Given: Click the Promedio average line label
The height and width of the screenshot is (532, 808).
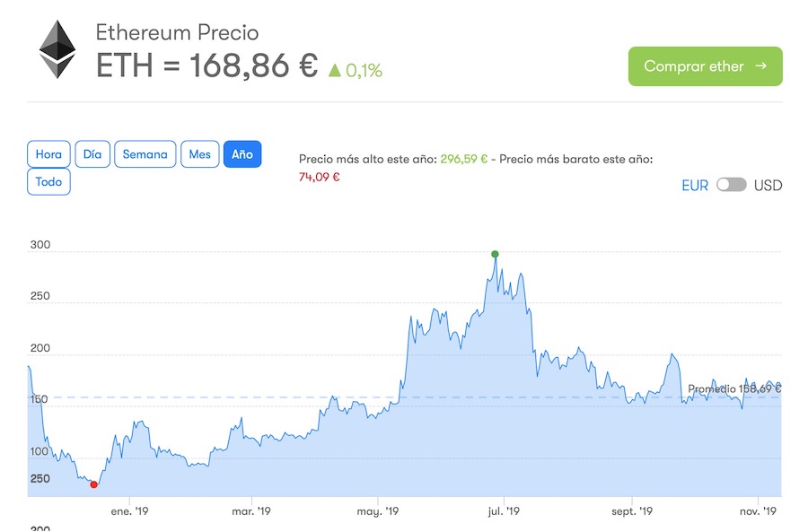Looking at the screenshot, I should point(733,389).
